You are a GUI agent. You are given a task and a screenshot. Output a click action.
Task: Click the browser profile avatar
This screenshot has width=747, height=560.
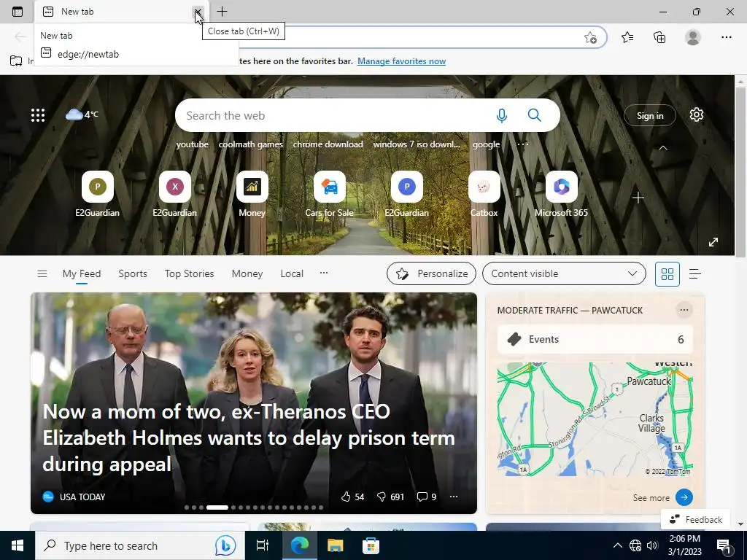693,37
